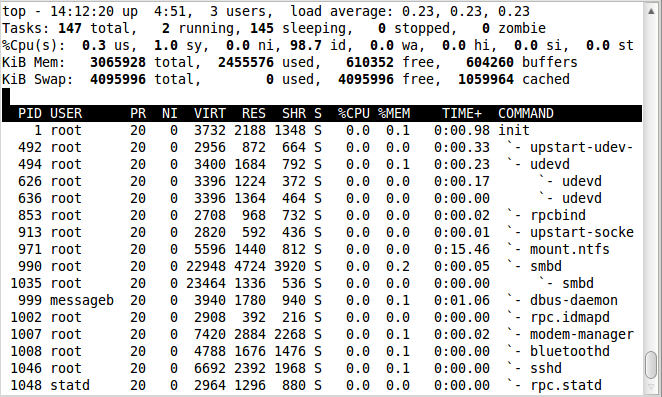Image resolution: width=662 pixels, height=397 pixels.
Task: Click the scrollbar down arrow
Action: pos(651,387)
